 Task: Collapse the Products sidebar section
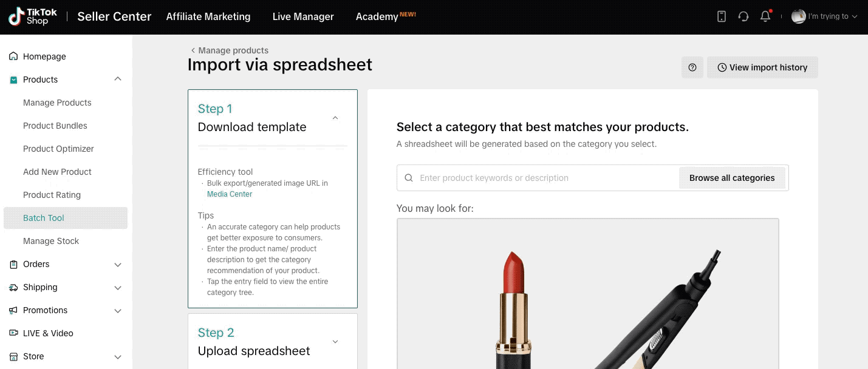tap(118, 80)
